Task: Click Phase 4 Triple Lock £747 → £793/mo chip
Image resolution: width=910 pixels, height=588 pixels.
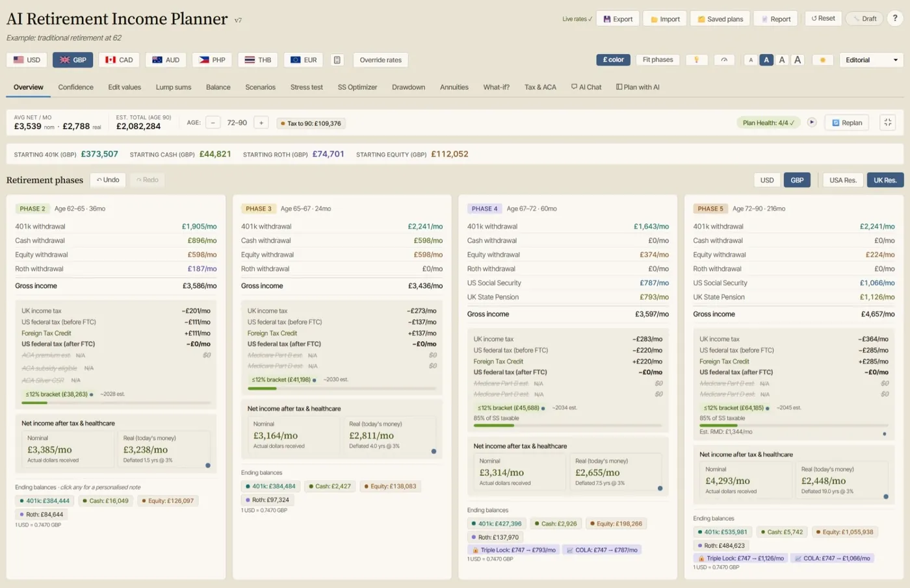Action: click(513, 550)
